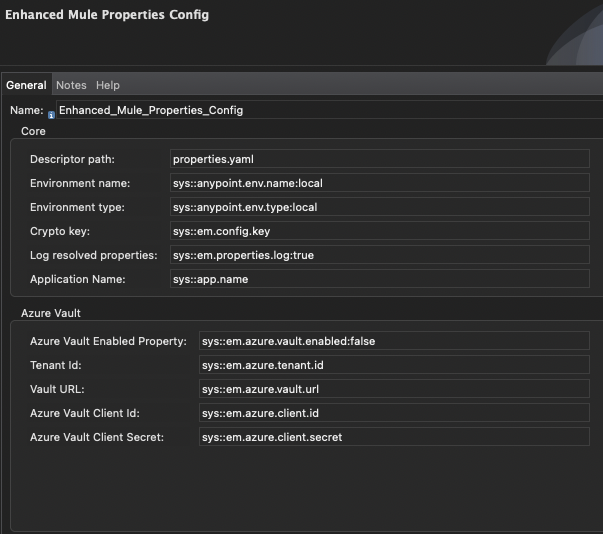Click the Azure Vault Client Secret field
Image resolution: width=603 pixels, height=534 pixels.
[394, 437]
